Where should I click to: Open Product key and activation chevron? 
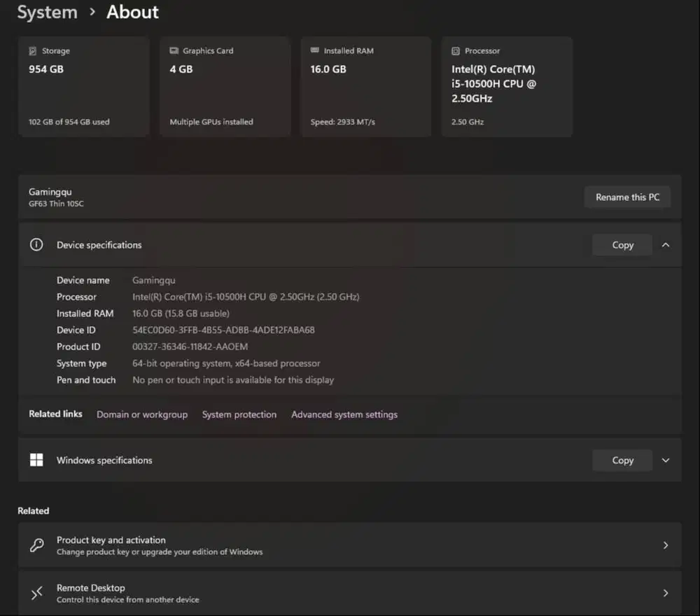tap(666, 545)
